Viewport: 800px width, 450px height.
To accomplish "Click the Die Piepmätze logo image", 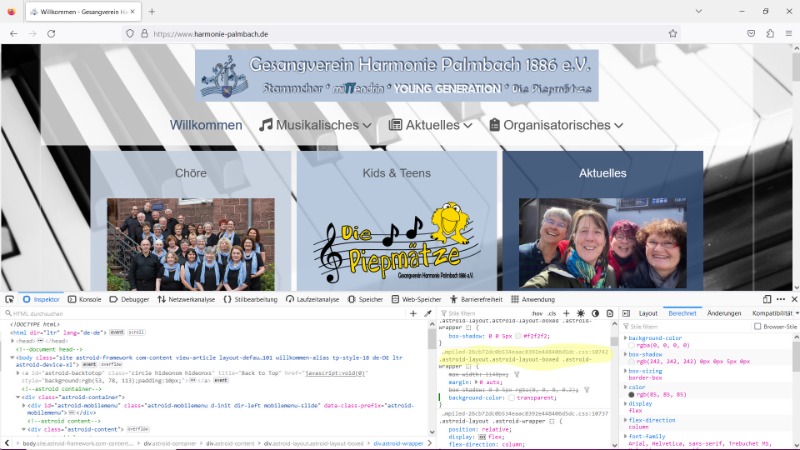I will tap(396, 243).
